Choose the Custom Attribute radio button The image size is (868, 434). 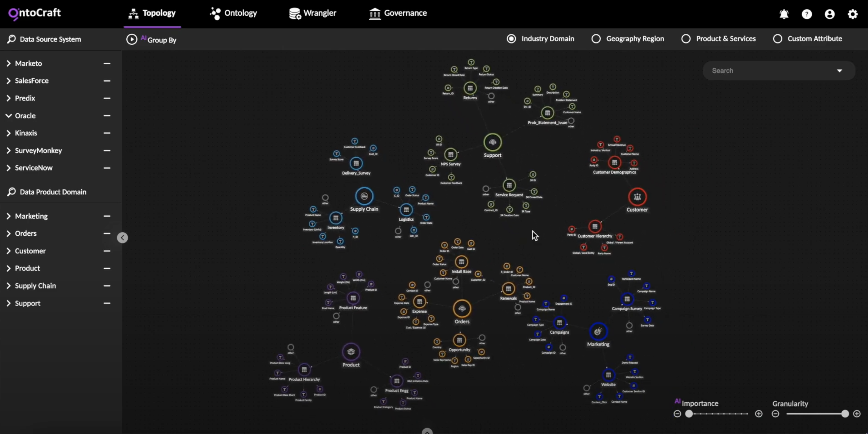click(x=777, y=39)
